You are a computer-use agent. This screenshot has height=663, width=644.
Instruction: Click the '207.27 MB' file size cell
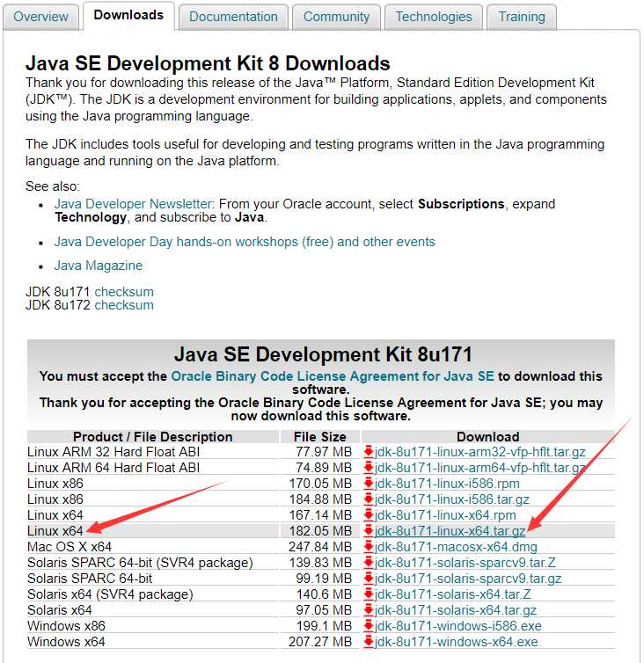pyautogui.click(x=320, y=641)
